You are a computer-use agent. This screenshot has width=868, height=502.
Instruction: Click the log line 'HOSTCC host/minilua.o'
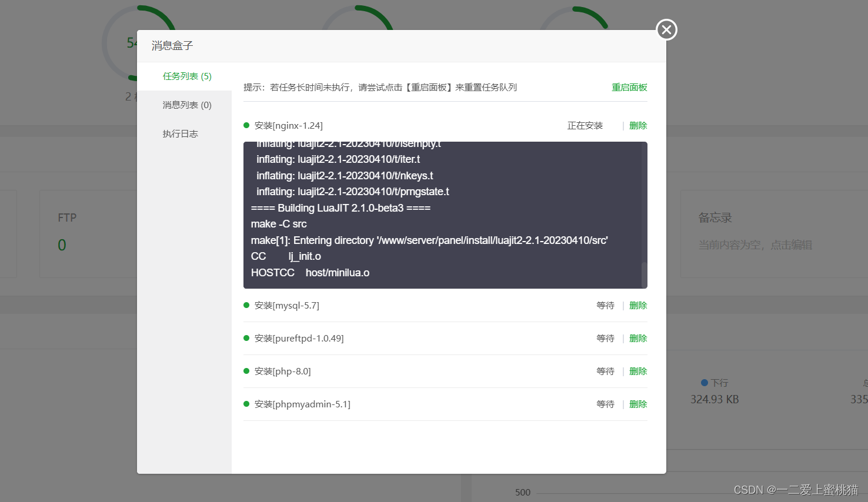click(310, 273)
